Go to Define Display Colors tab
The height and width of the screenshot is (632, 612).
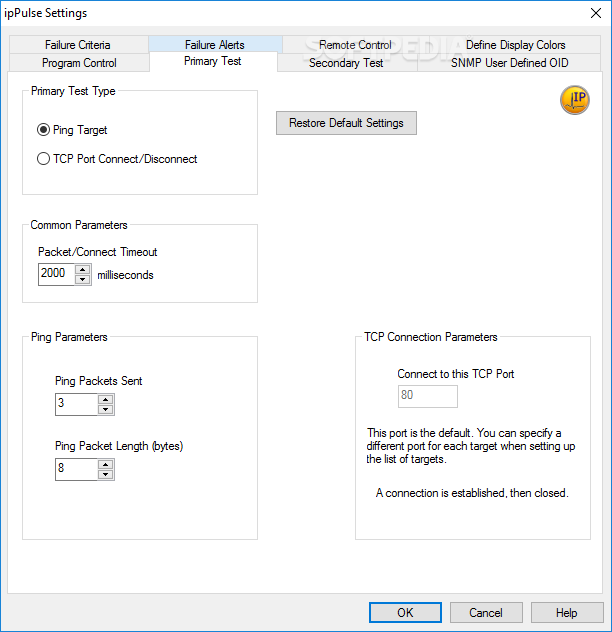(x=515, y=44)
